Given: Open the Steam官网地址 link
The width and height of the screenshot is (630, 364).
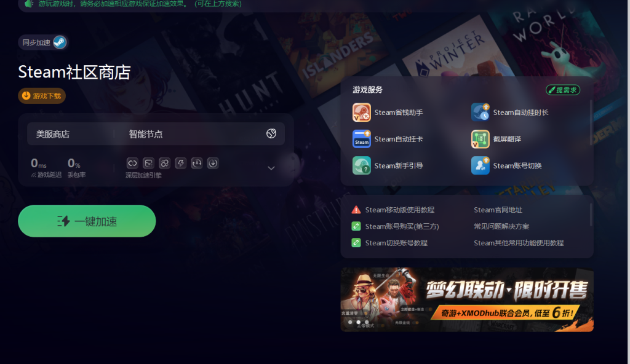Looking at the screenshot, I should [498, 210].
